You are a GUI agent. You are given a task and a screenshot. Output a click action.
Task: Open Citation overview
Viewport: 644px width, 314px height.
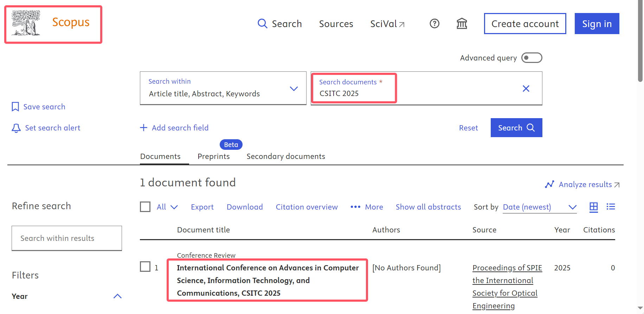(x=307, y=207)
